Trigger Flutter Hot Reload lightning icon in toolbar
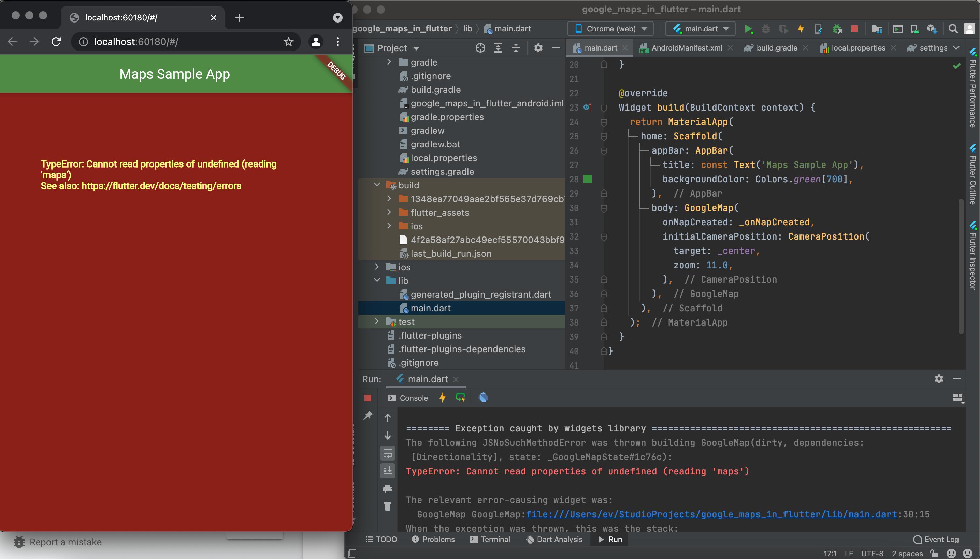 coord(801,29)
